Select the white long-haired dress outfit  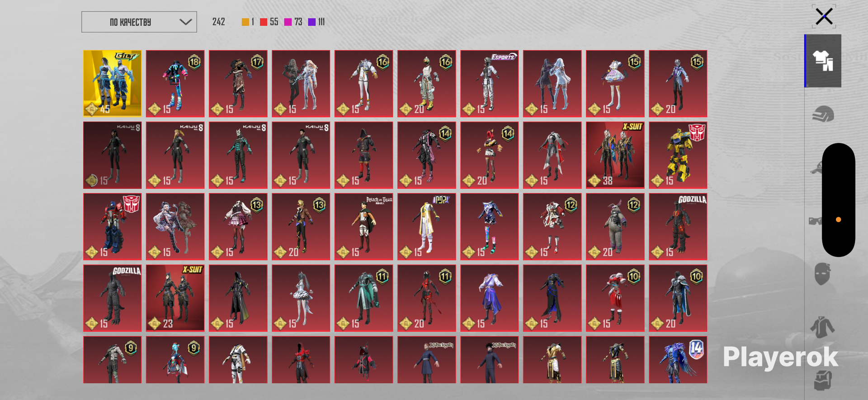301,298
